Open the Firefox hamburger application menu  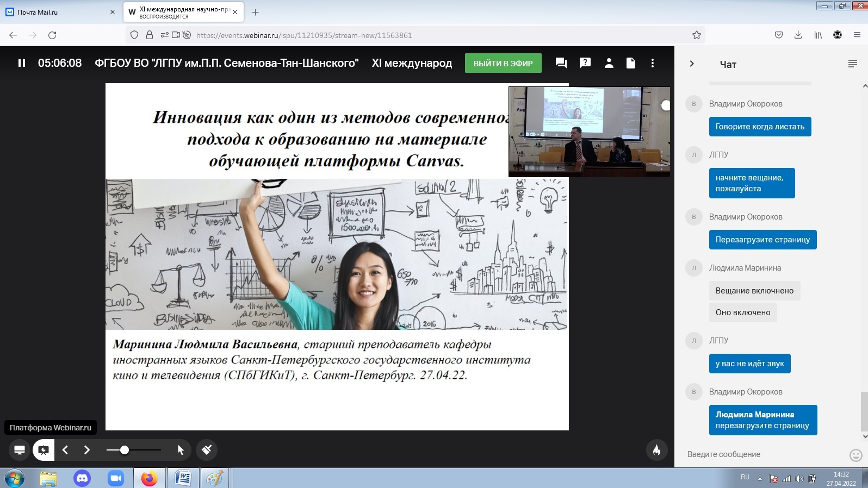click(857, 35)
